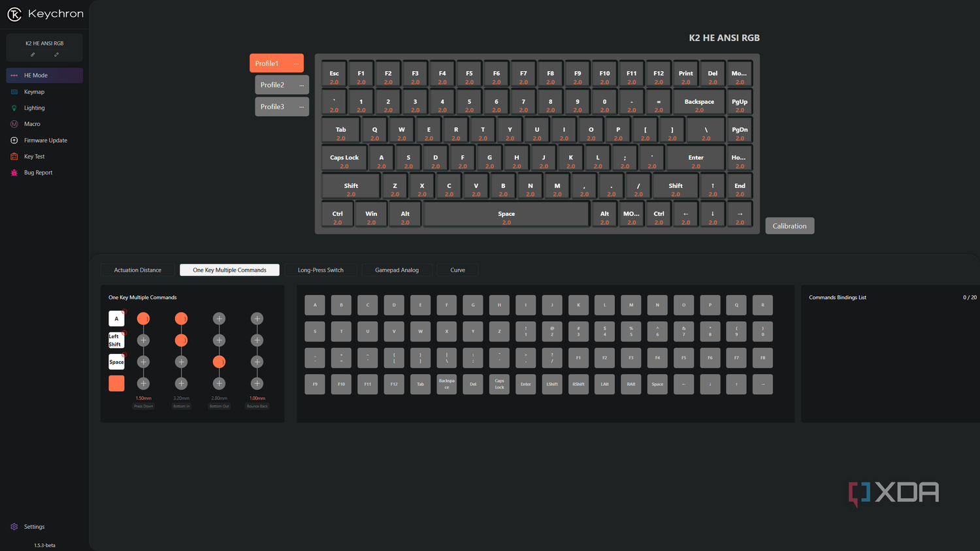980x551 pixels.
Task: Remove the Space binding via red badge
Action: (123, 355)
